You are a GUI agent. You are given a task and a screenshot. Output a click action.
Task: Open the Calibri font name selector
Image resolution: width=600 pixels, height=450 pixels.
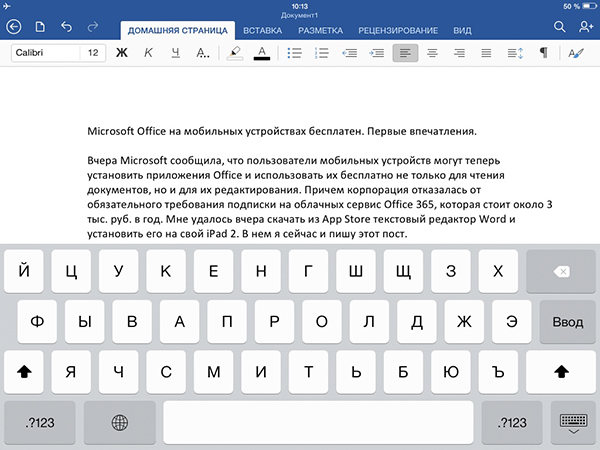click(46, 53)
